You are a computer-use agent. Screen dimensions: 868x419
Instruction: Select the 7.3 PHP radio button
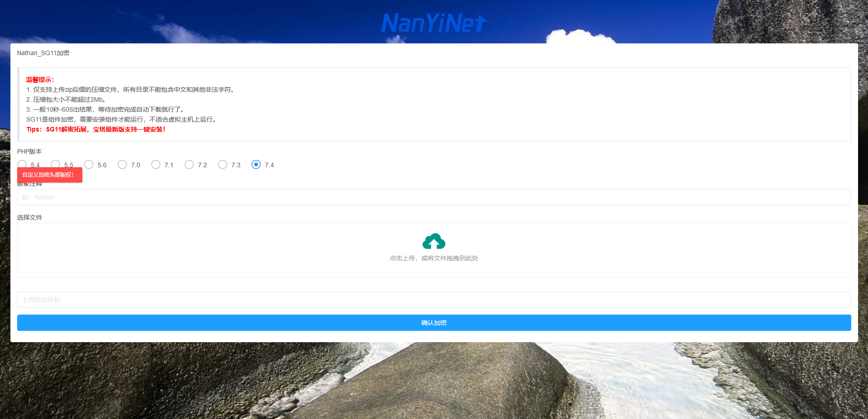[x=223, y=165]
